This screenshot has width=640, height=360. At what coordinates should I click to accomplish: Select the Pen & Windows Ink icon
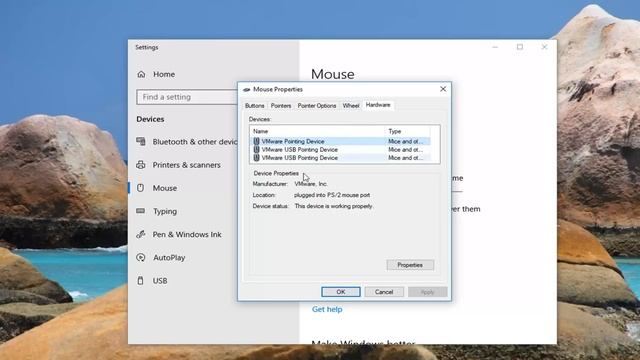tap(141, 234)
